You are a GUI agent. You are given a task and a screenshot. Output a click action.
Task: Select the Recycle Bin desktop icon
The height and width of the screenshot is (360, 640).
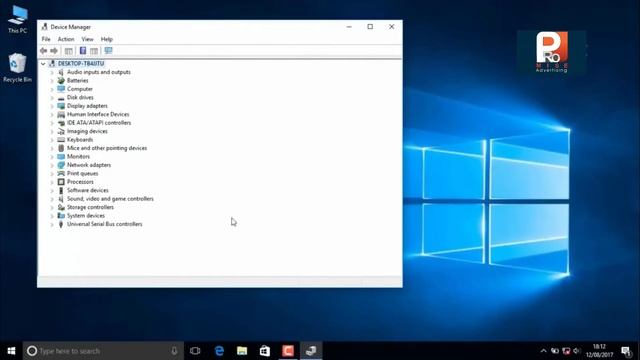(x=17, y=68)
